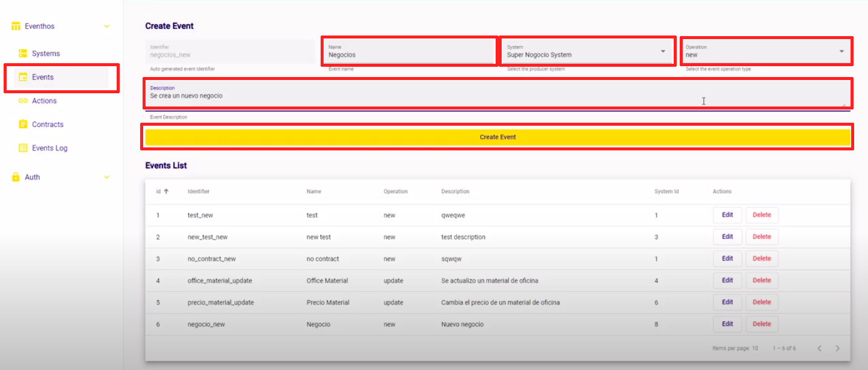The height and width of the screenshot is (370, 868).
Task: Select the 'Office Material' name cell
Action: coord(328,280)
